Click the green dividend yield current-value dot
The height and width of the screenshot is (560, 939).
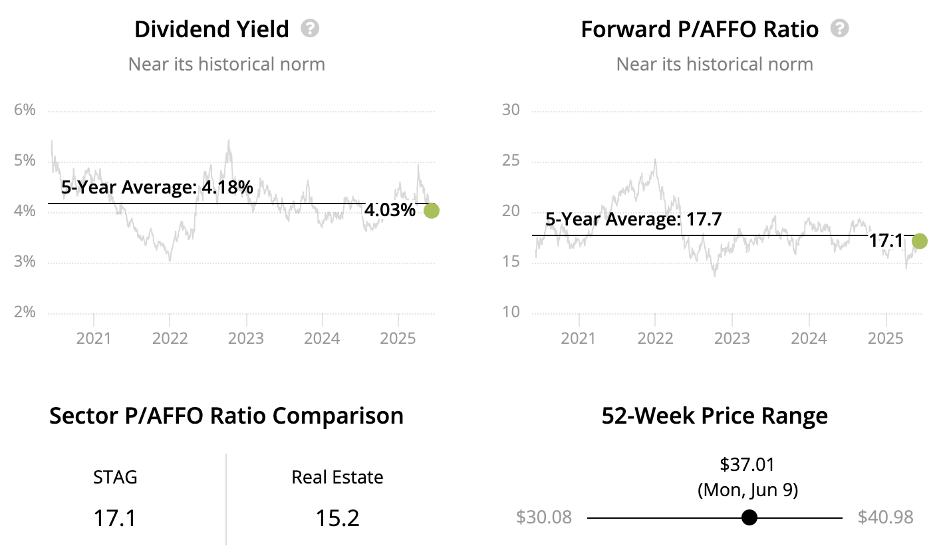pos(432,211)
